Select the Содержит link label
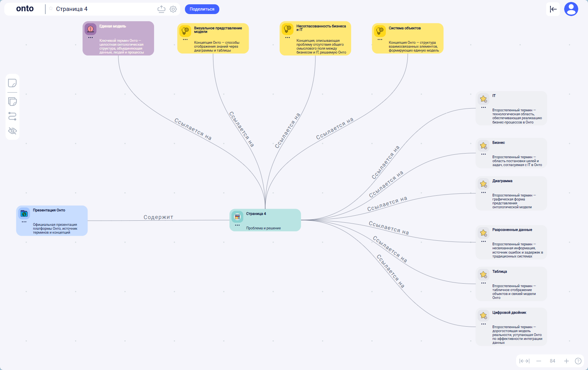 coord(158,217)
